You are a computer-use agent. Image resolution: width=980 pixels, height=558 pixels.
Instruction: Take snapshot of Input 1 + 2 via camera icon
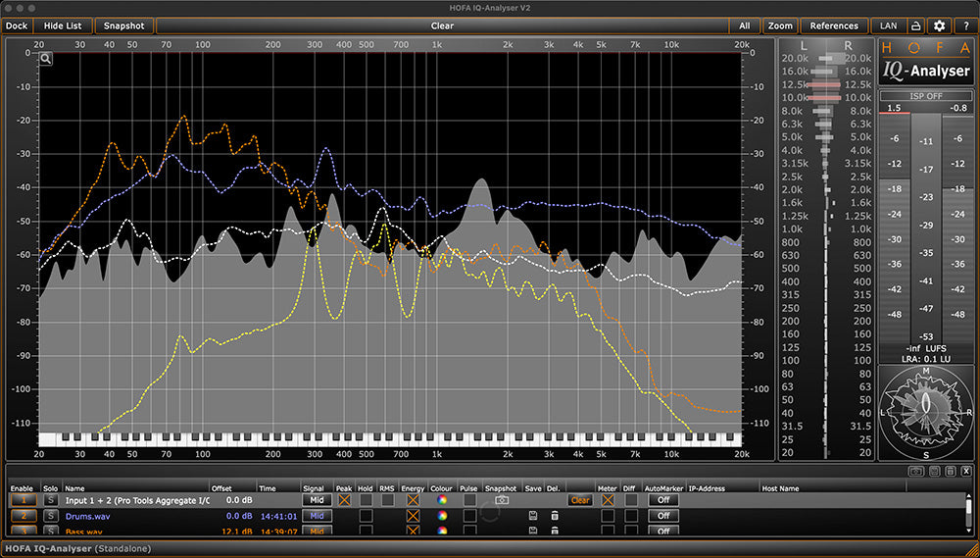point(501,500)
